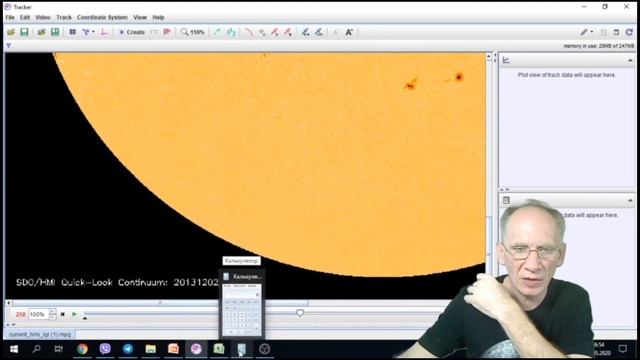The width and height of the screenshot is (640, 360).
Task: Click the Table view type icon
Action: pyautogui.click(x=506, y=200)
